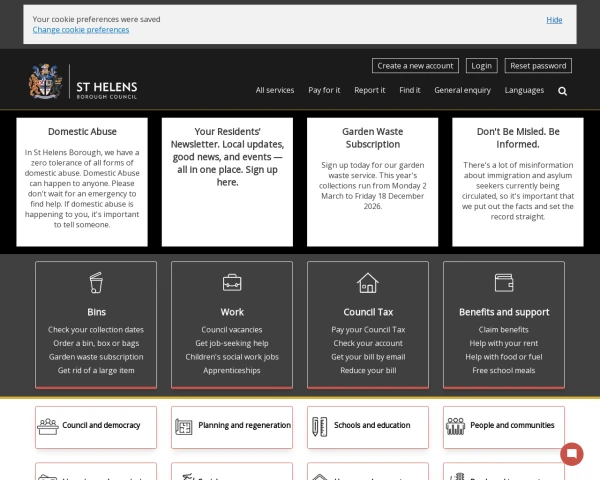The width and height of the screenshot is (600, 480).
Task: Click Create a new account button
Action: 415,65
